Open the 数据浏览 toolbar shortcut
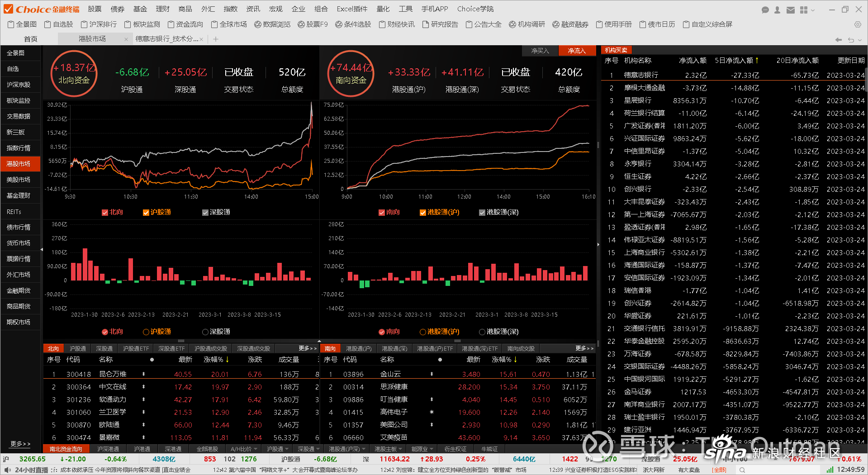The width and height of the screenshot is (868, 475). pos(272,24)
